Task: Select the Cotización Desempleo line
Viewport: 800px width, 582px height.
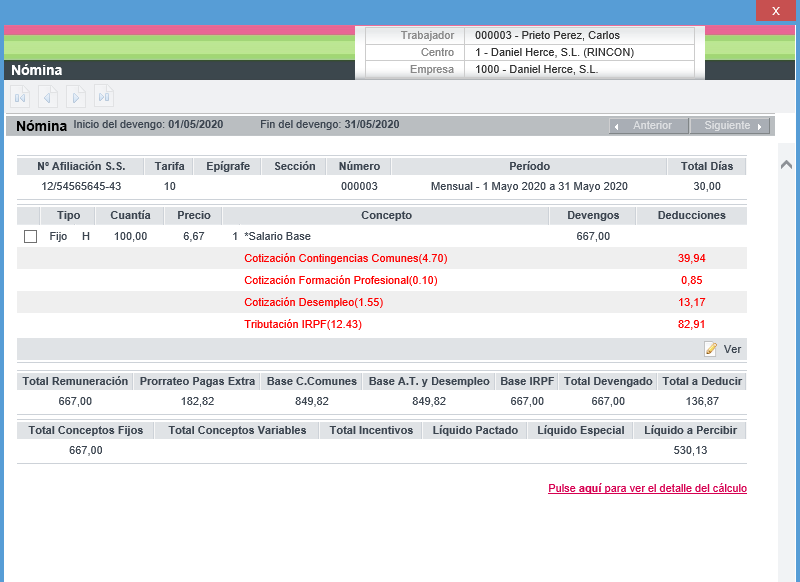Action: point(313,302)
